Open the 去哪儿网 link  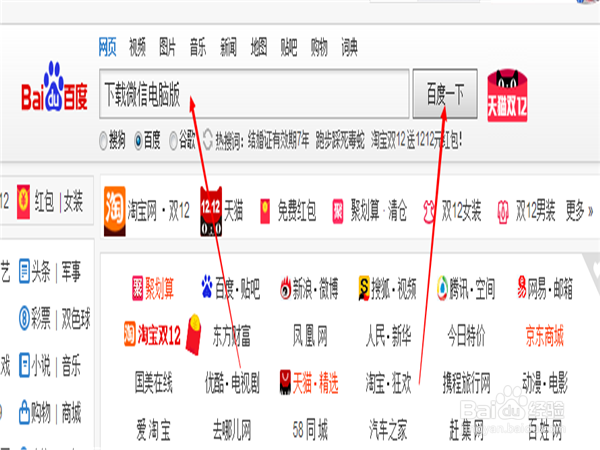click(x=232, y=430)
